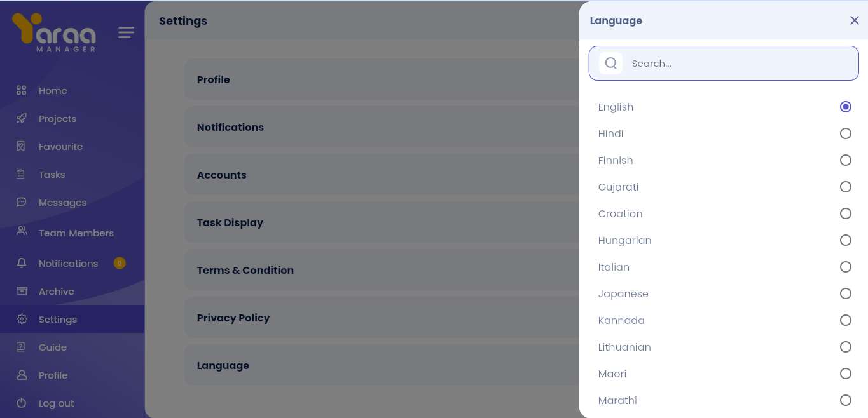Click the magnifier icon in language search

click(x=611, y=64)
